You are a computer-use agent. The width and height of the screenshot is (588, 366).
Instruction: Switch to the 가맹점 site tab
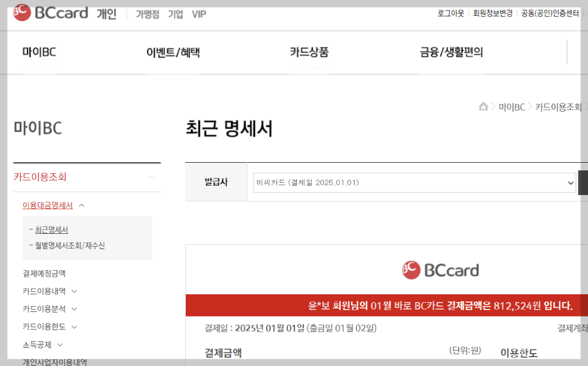tap(148, 14)
